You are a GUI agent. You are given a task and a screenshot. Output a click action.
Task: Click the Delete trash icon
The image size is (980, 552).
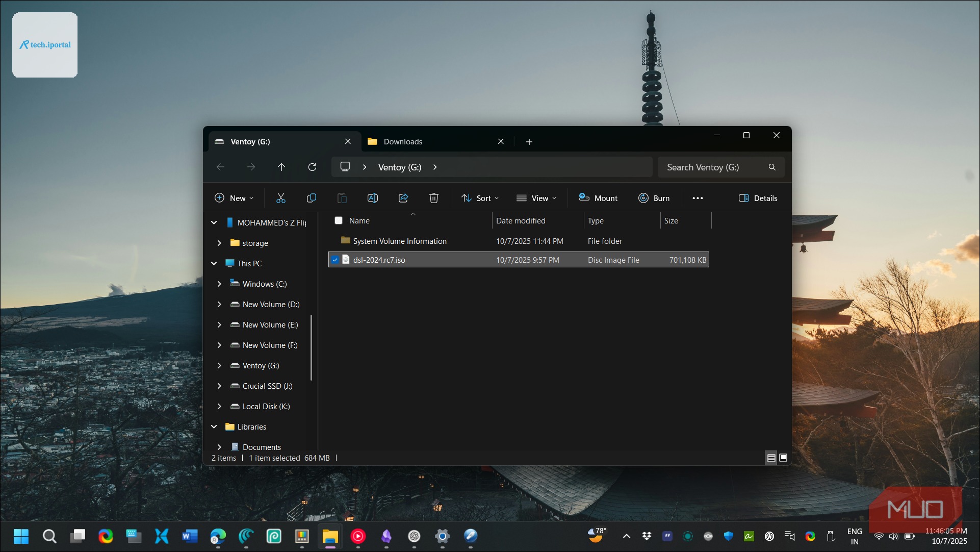pyautogui.click(x=434, y=198)
